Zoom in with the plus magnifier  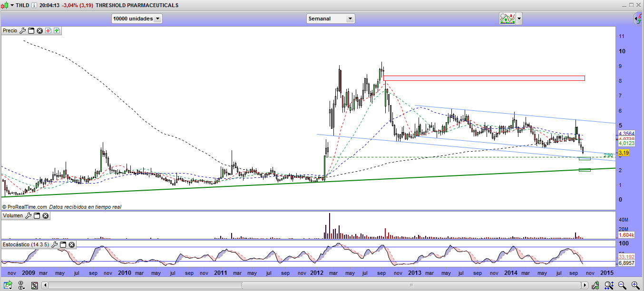pos(635,285)
